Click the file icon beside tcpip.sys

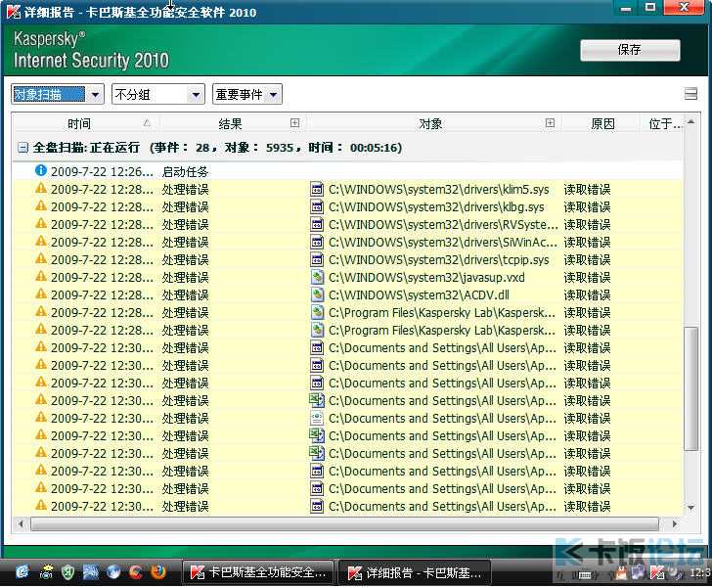317,259
